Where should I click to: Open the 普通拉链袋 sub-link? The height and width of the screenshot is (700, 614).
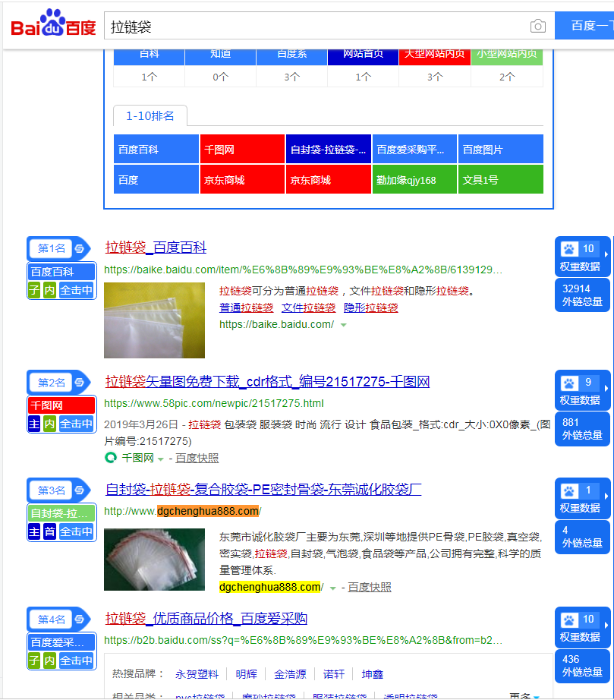click(x=247, y=307)
